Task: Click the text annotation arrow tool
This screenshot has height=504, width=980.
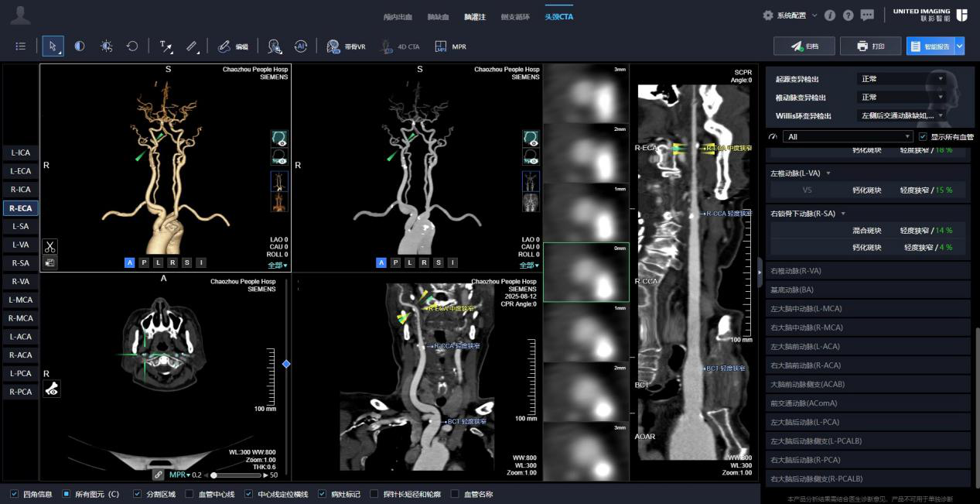Action: click(166, 46)
